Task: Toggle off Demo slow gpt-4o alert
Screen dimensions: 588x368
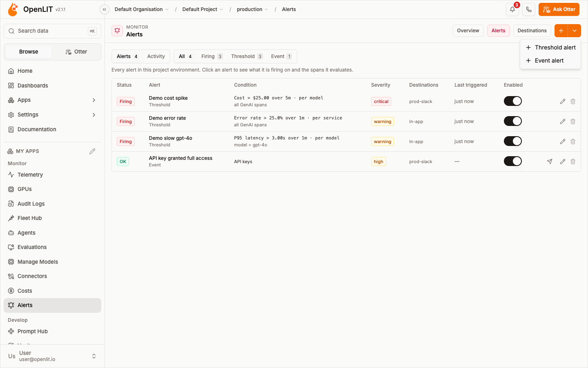Action: pos(513,141)
